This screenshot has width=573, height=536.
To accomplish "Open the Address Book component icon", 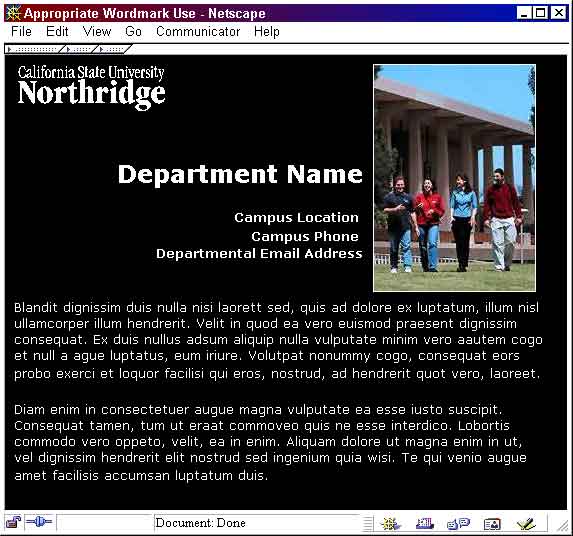I will click(492, 524).
